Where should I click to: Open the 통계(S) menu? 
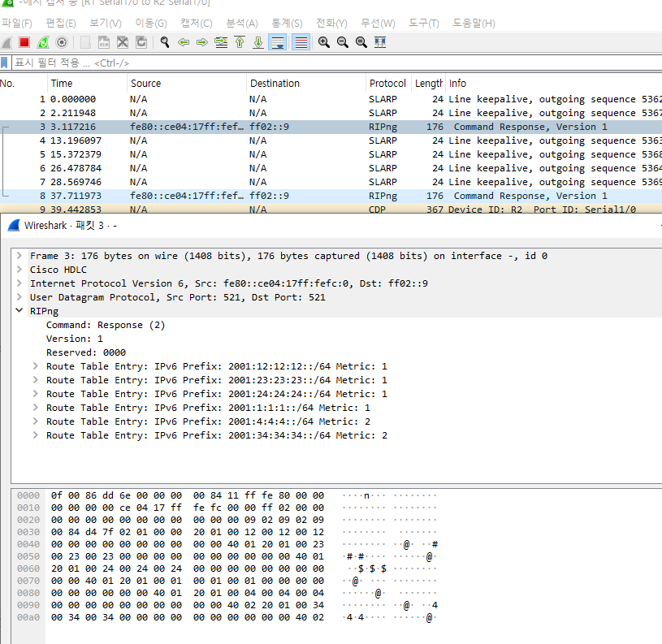coord(287,24)
